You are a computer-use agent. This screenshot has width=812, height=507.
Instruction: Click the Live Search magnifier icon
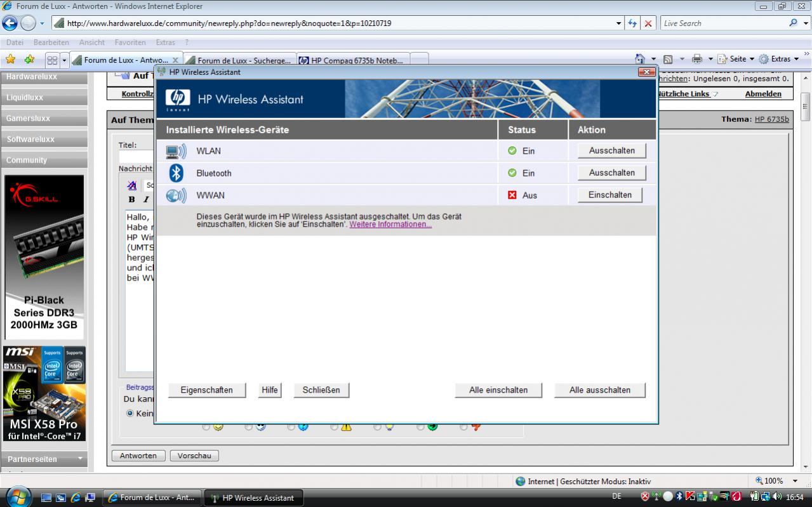(x=794, y=23)
